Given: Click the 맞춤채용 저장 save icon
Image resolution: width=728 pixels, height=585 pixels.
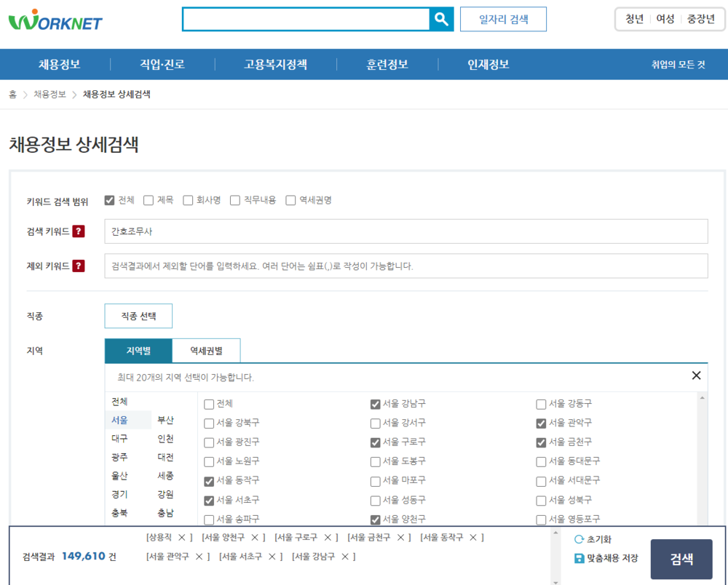Looking at the screenshot, I should point(579,558).
